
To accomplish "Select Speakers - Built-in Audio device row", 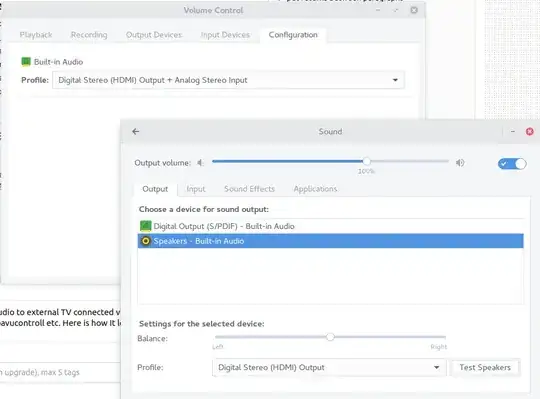I will (x=331, y=241).
